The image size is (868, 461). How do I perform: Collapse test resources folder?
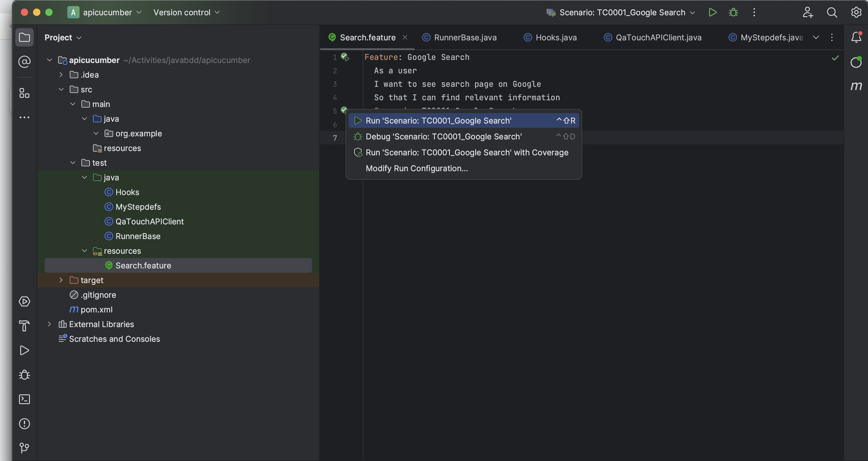[85, 251]
